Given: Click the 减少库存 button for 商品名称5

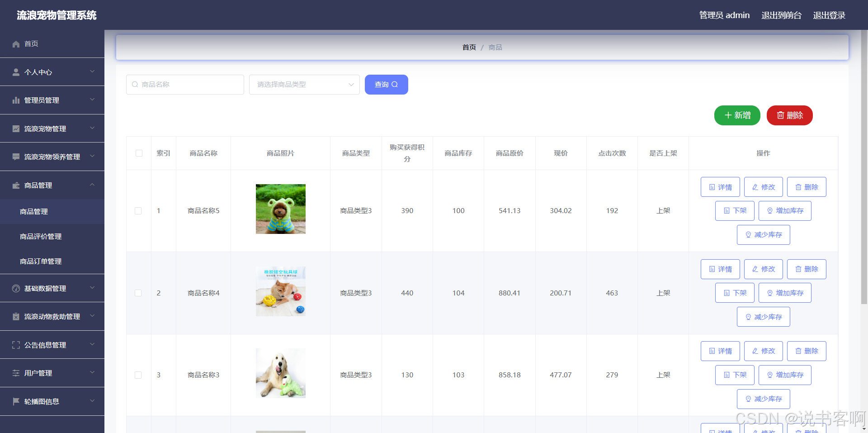Looking at the screenshot, I should coord(764,235).
